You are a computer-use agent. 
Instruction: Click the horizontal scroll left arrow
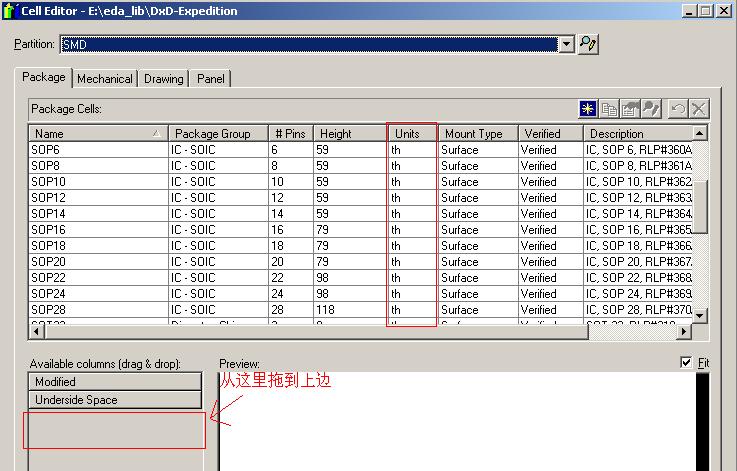tap(37, 331)
